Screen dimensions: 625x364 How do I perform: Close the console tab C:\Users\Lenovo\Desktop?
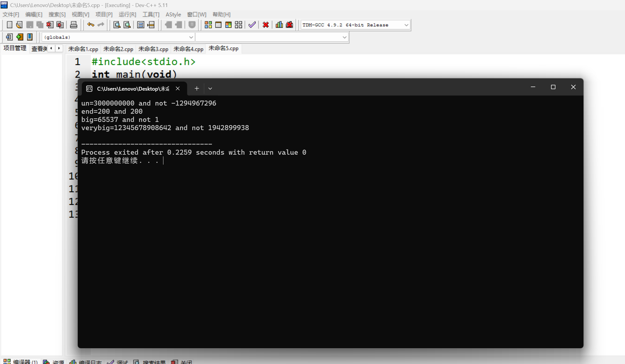178,89
